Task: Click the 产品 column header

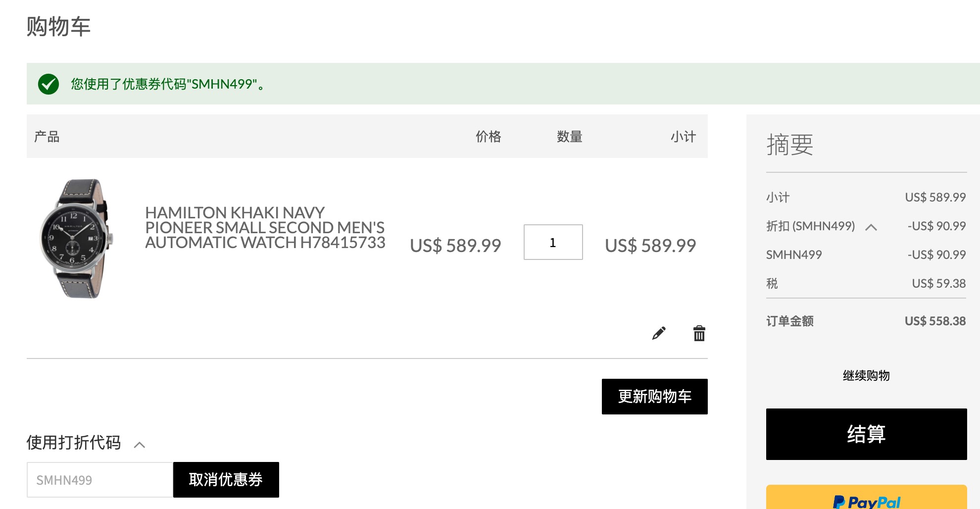Action: pyautogui.click(x=47, y=137)
